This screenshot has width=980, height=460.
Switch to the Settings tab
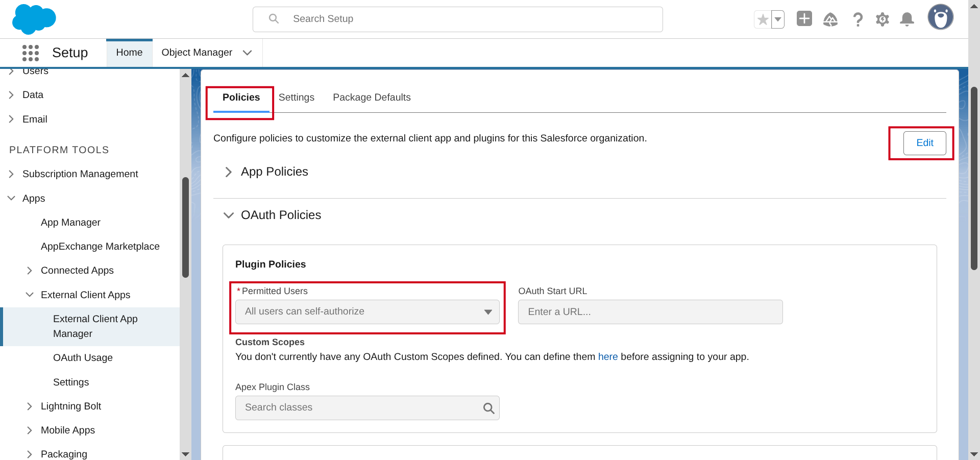tap(297, 98)
